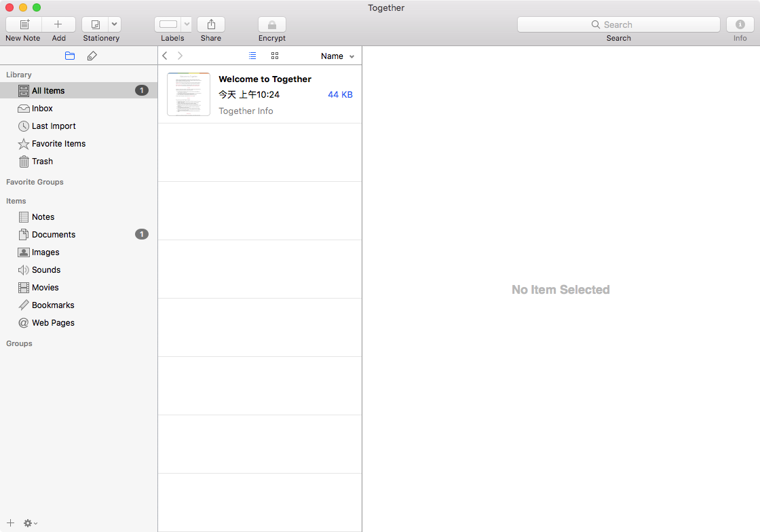
Task: Select Documents under Items
Action: click(x=79, y=235)
